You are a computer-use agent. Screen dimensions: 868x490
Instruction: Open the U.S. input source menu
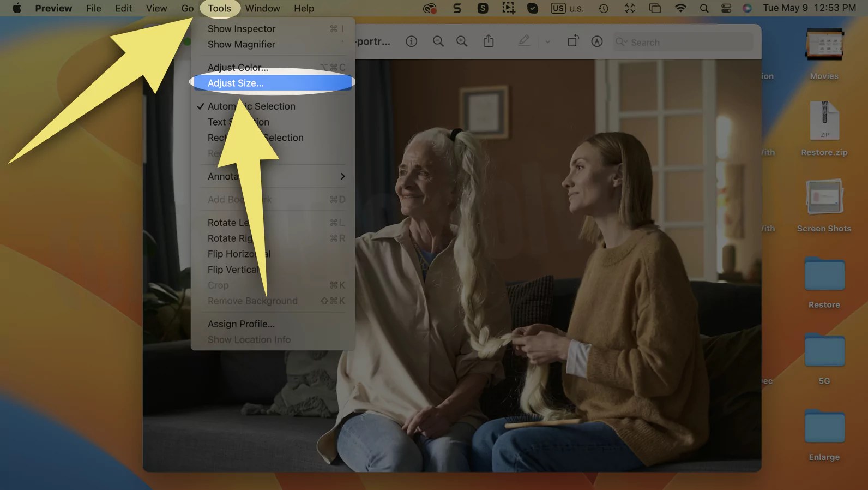click(567, 8)
